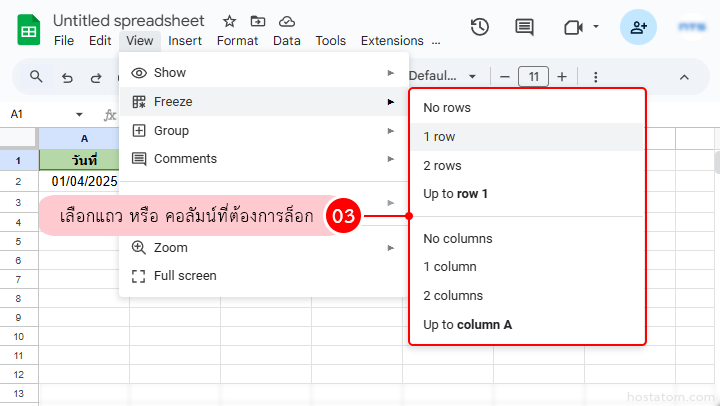Open the Default font dropdown

(442, 76)
